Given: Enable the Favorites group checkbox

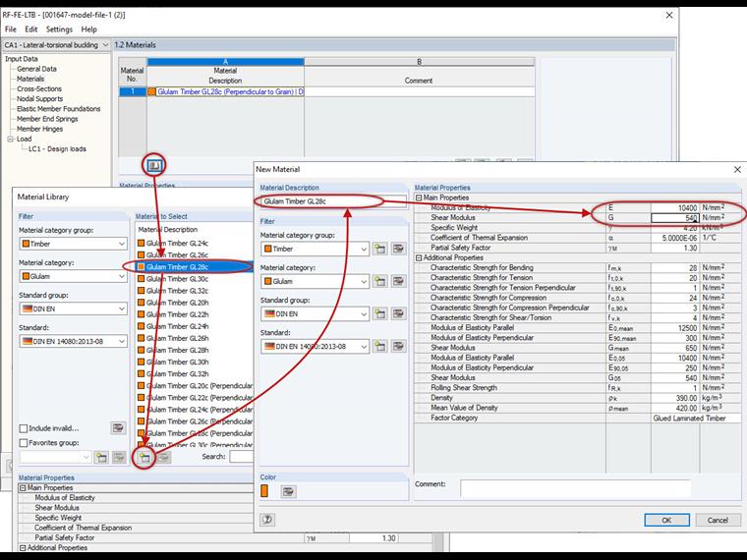Looking at the screenshot, I should pyautogui.click(x=24, y=443).
